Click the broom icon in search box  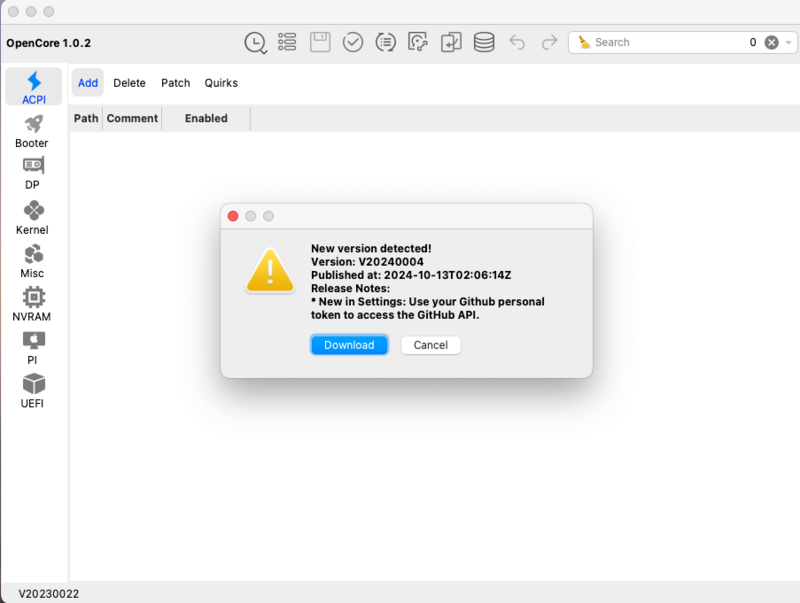click(x=584, y=42)
